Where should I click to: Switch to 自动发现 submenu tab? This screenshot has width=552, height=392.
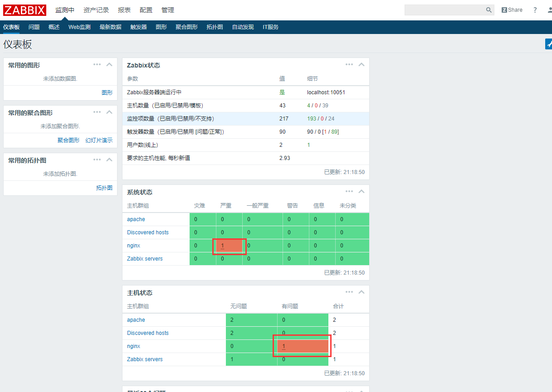pyautogui.click(x=243, y=27)
